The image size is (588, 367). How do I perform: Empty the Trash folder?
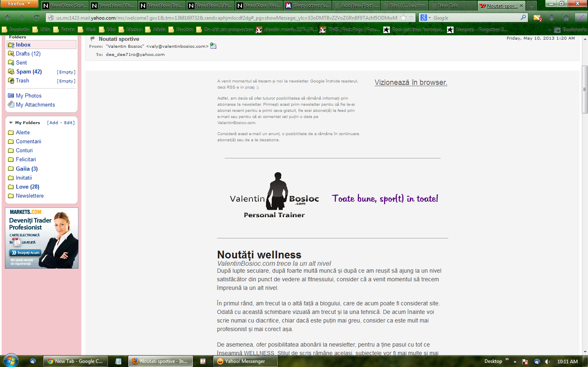pyautogui.click(x=66, y=81)
